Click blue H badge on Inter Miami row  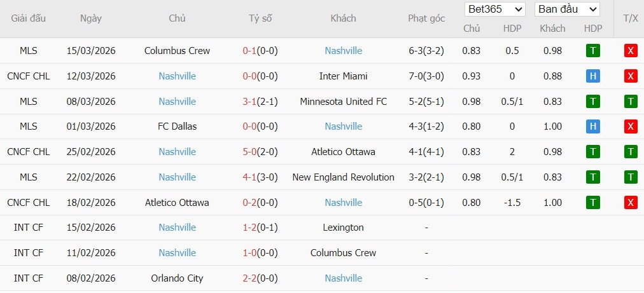click(593, 76)
